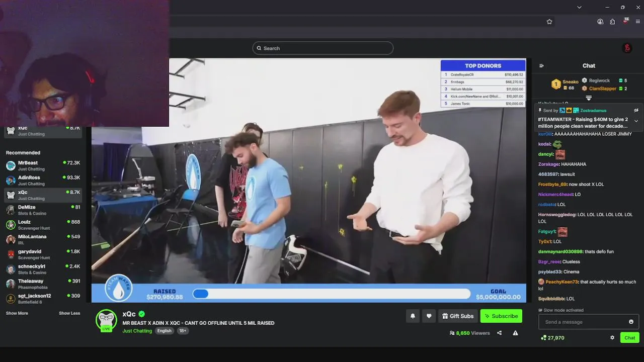The height and width of the screenshot is (362, 644).
Task: Open schneckyirl channel avatar in sidebar
Action: pos(11,269)
